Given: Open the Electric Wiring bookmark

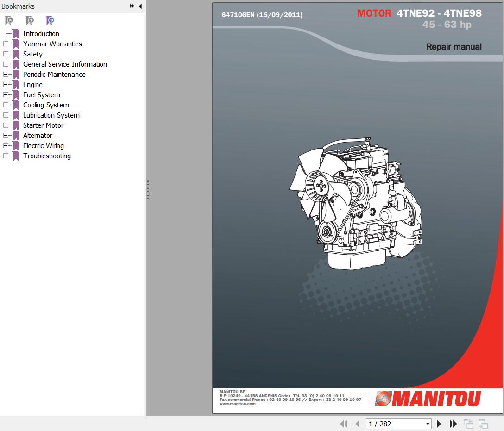Looking at the screenshot, I should (44, 146).
